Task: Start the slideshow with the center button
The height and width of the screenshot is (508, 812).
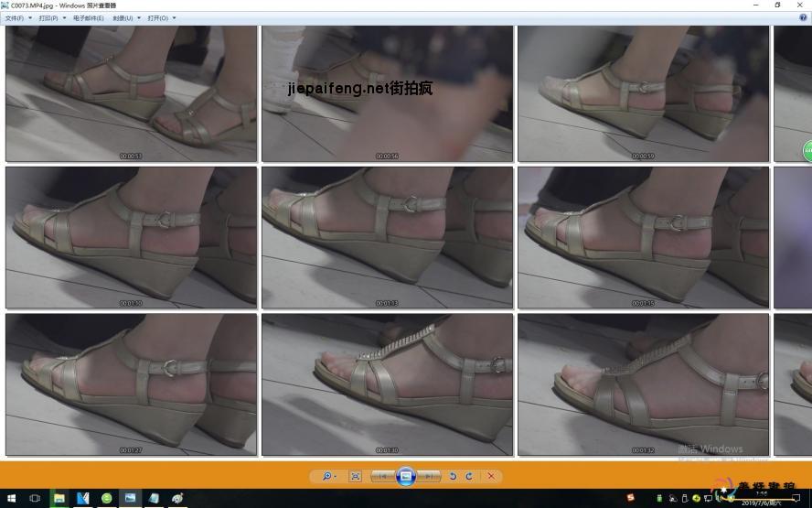Action: point(407,476)
